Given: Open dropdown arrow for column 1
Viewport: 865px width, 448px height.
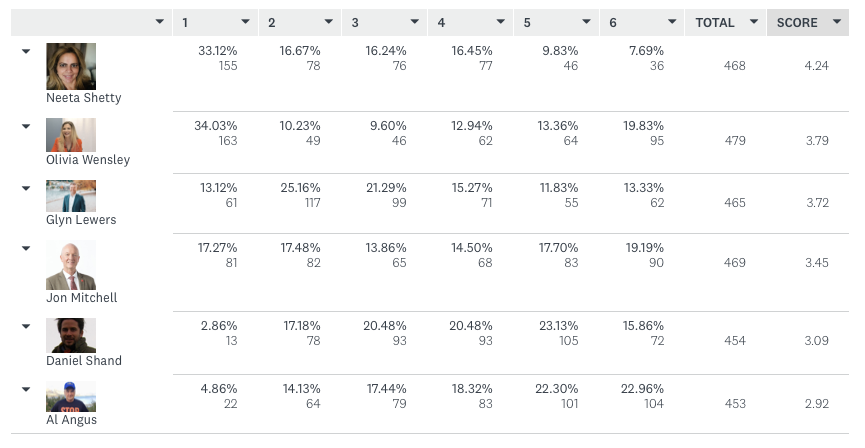Looking at the screenshot, I should tap(245, 22).
